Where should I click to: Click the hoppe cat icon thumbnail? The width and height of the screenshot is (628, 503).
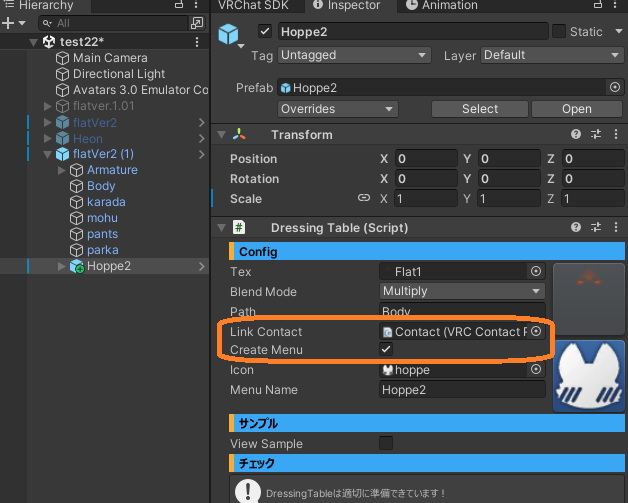(x=589, y=376)
